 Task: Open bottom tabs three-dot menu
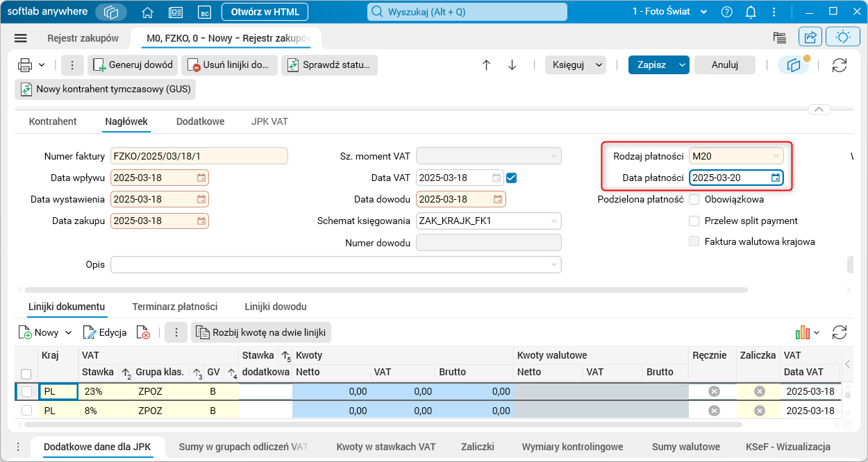tap(18, 447)
